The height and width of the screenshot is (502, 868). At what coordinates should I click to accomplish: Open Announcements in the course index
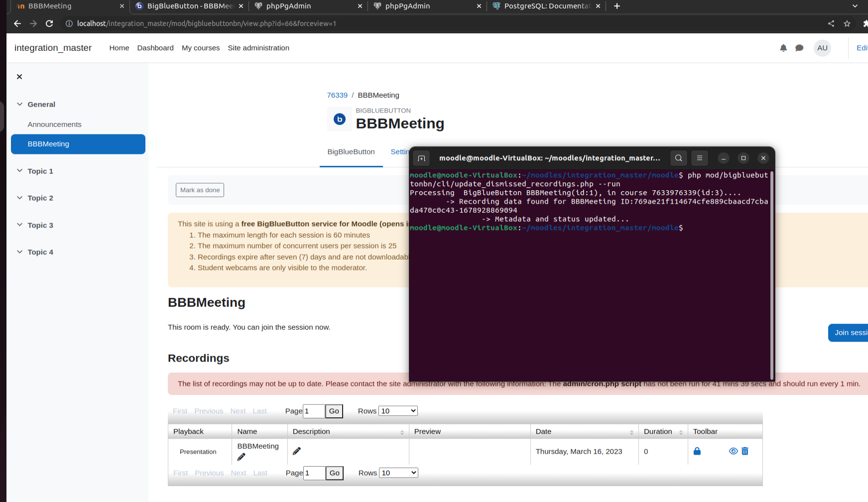tap(55, 125)
